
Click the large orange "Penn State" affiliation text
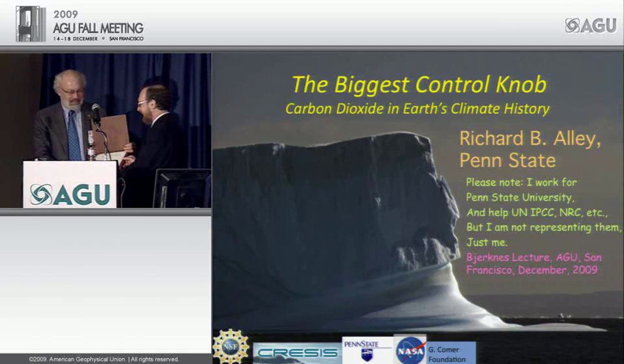(x=508, y=161)
